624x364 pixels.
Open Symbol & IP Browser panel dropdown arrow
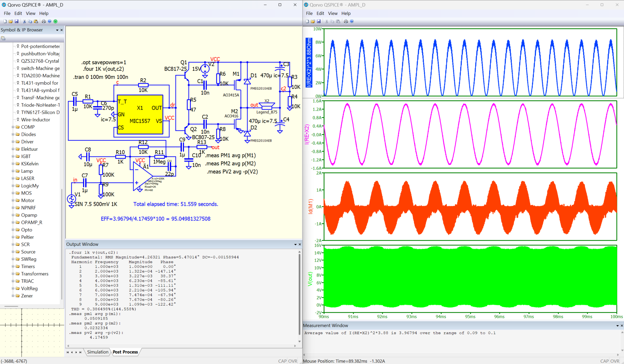(x=57, y=30)
